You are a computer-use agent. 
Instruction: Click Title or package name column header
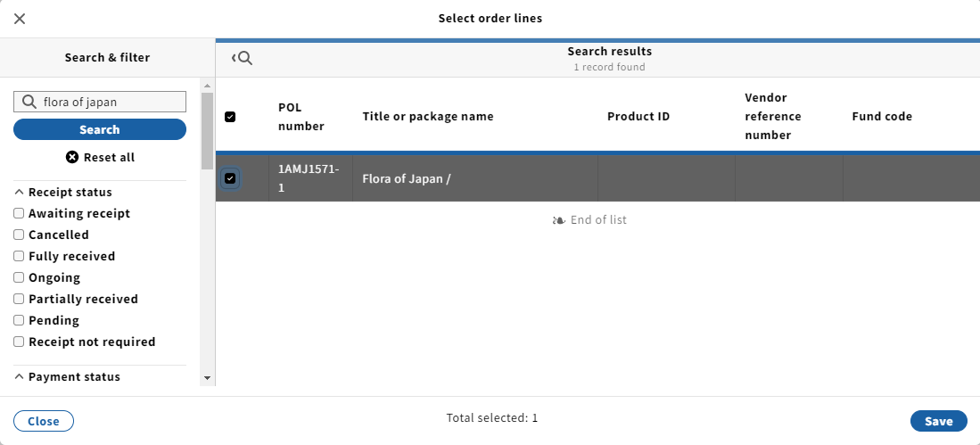pyautogui.click(x=427, y=116)
